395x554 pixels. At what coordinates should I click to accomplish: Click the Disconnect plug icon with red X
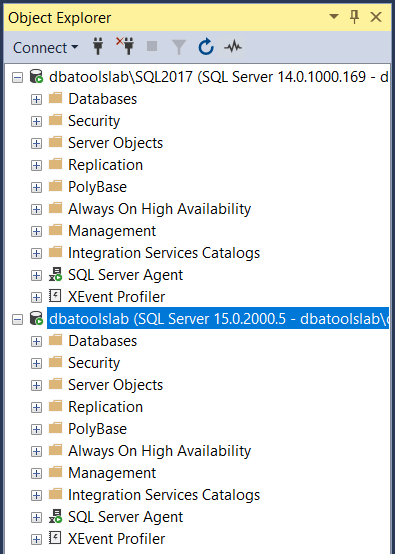click(x=125, y=46)
